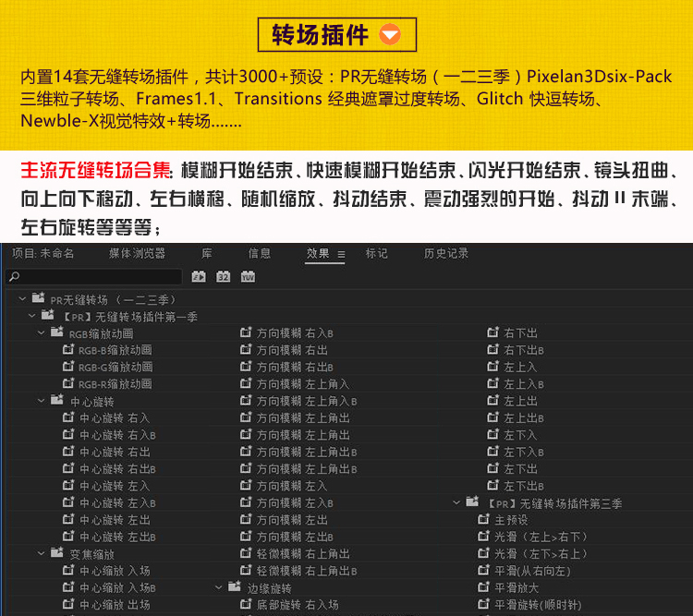Select the preset icon for 底部旋转 右入场
This screenshot has width=693, height=616.
(246, 604)
